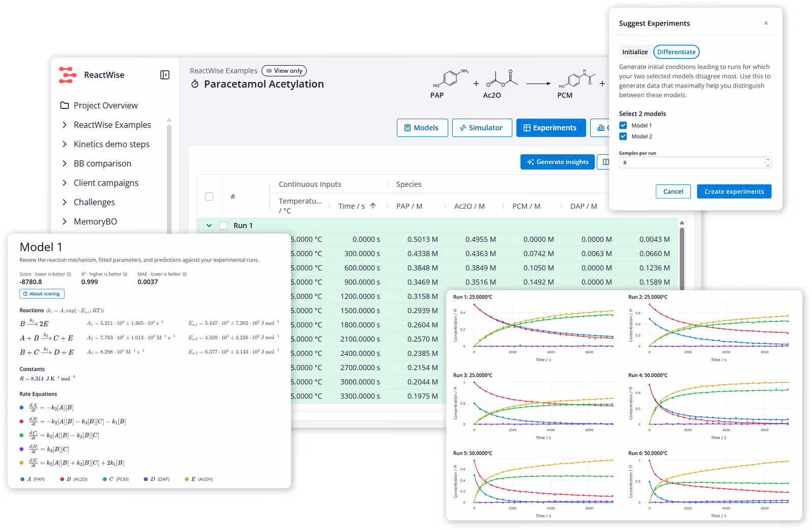The height and width of the screenshot is (530, 812).
Task: Click the eye icon in View only badge
Action: 269,71
